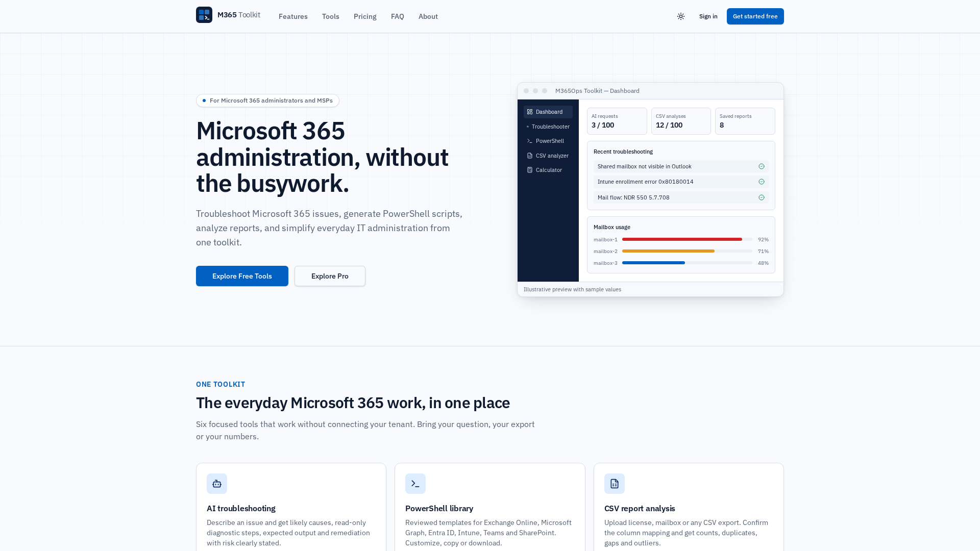The height and width of the screenshot is (551, 980).
Task: Click the CSV analyzer file icon in sidebar
Action: click(530, 156)
